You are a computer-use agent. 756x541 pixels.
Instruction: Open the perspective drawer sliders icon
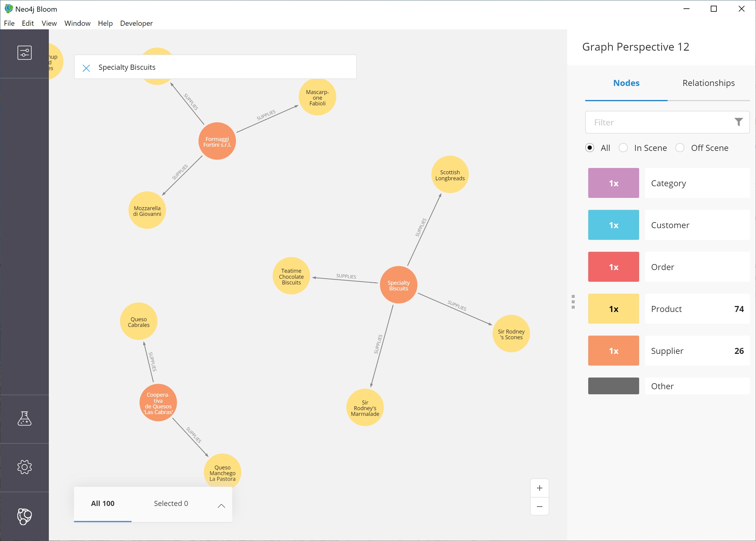pos(24,53)
